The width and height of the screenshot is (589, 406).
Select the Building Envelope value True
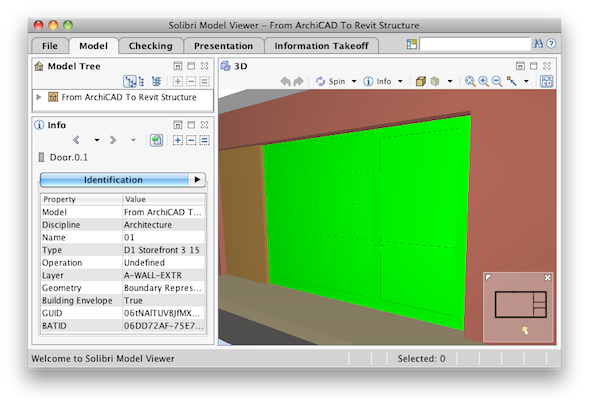coord(133,300)
